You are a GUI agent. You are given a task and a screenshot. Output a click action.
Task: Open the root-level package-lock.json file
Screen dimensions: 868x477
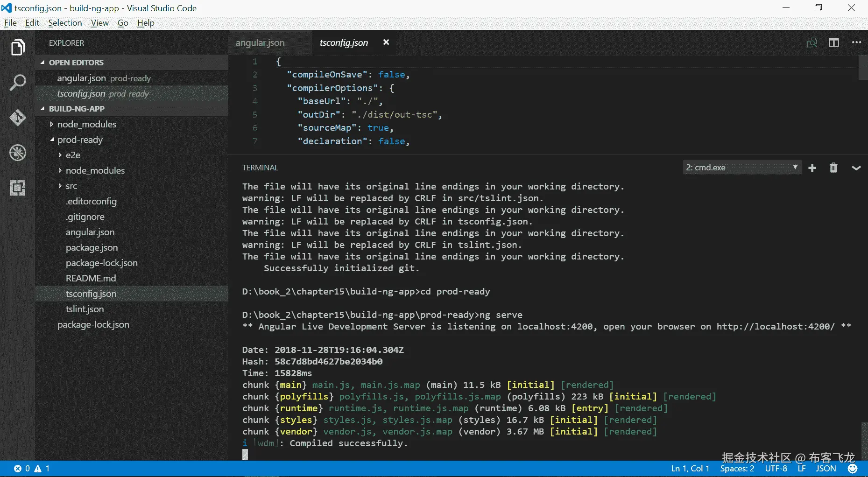coord(132,324)
